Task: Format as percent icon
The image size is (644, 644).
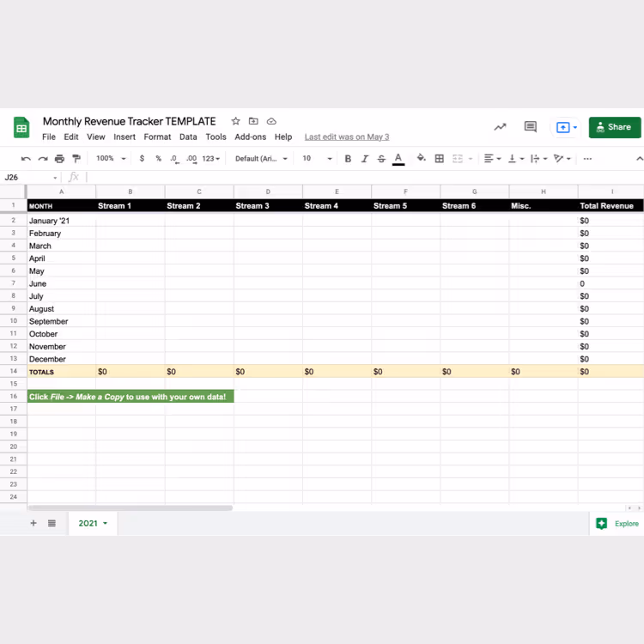Action: [159, 159]
